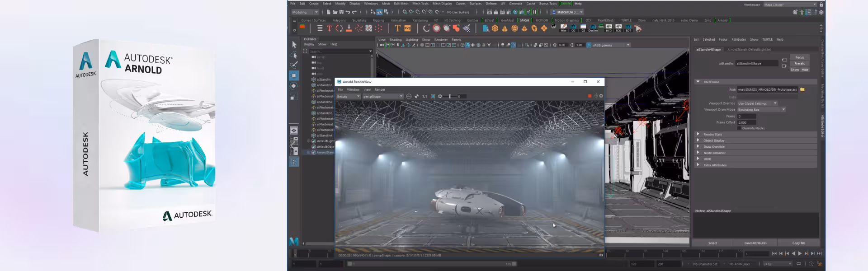
Task: Select the arrow Select tool in toolbox
Action: [x=294, y=44]
